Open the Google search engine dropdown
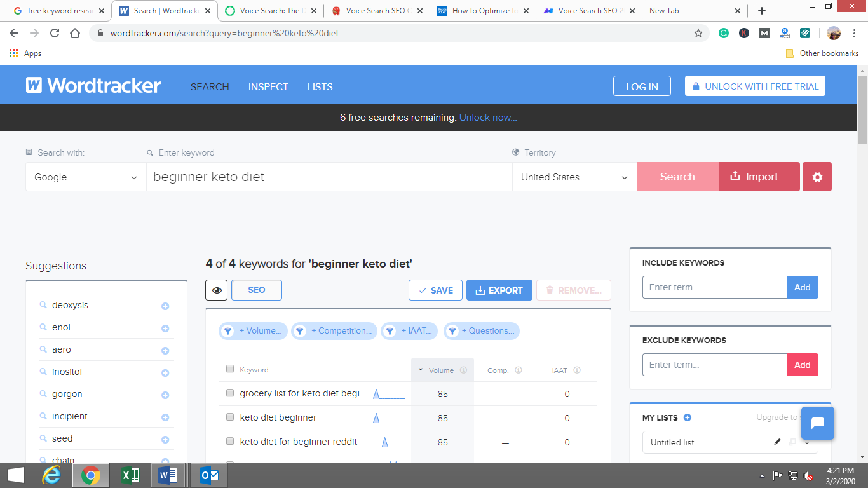Image resolution: width=868 pixels, height=488 pixels. coord(86,177)
